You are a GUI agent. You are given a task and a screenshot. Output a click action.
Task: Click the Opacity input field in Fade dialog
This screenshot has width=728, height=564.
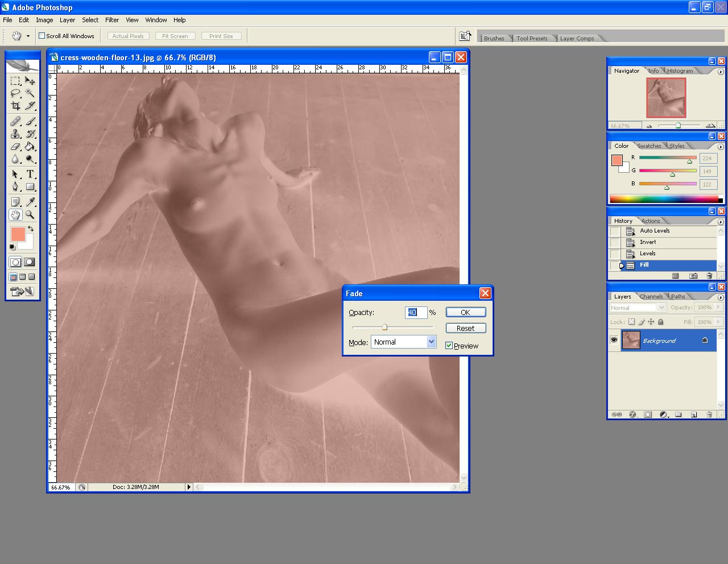tap(415, 312)
